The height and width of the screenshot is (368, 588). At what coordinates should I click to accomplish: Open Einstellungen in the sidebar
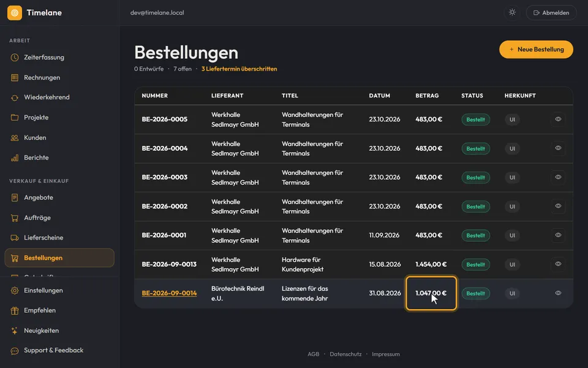[x=59, y=291]
